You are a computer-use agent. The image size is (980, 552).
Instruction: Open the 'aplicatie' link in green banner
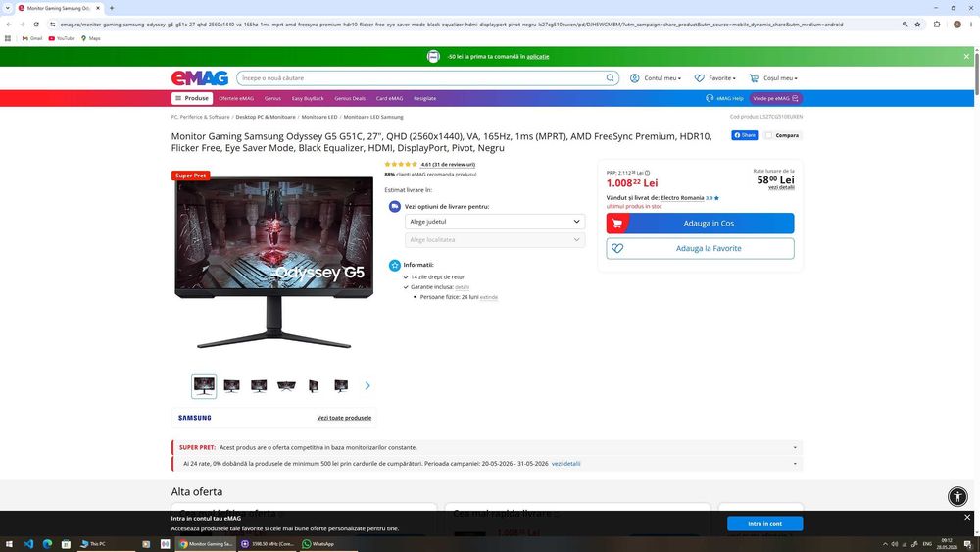[537, 56]
